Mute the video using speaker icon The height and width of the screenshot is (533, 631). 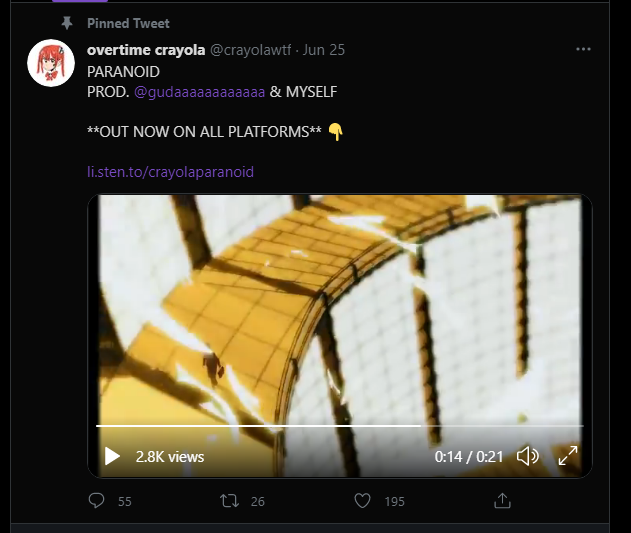[x=528, y=456]
